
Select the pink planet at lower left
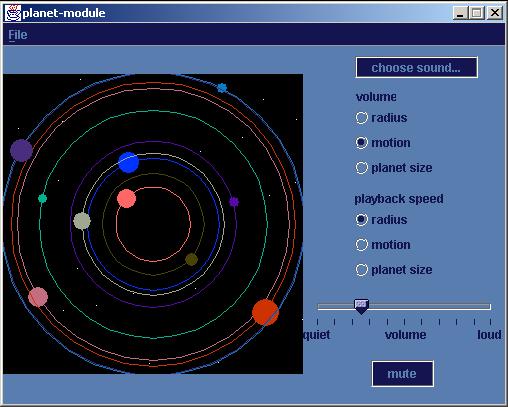pos(38,297)
